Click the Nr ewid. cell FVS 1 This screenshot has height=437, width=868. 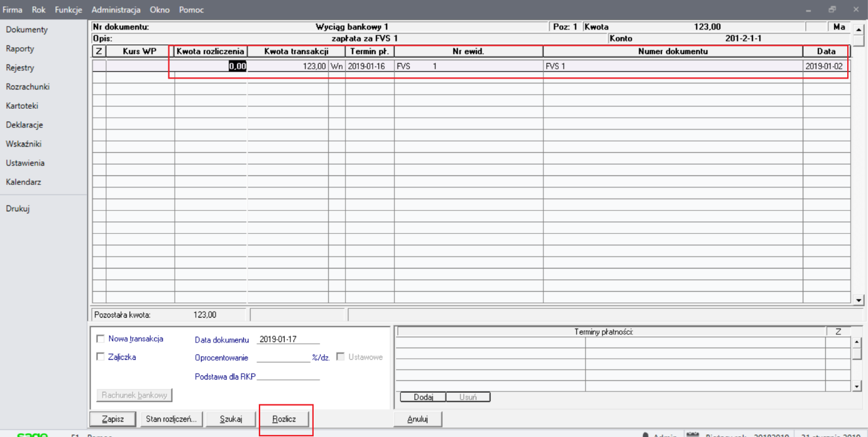tap(468, 65)
